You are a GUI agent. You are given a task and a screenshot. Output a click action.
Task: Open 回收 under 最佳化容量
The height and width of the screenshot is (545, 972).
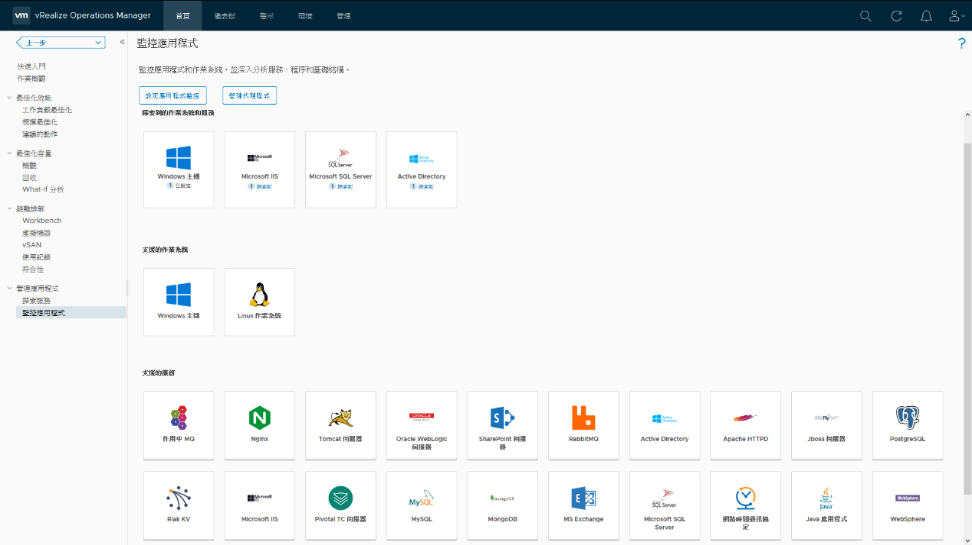(x=29, y=177)
